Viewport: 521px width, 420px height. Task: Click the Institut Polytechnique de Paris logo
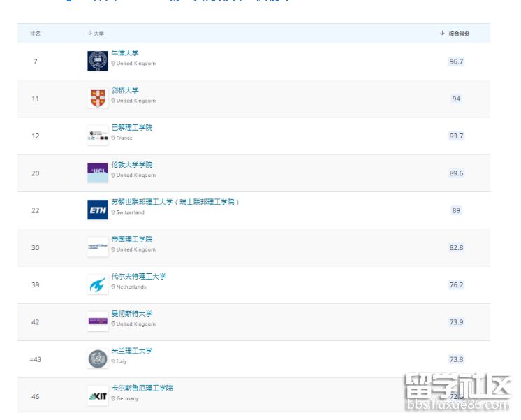pos(97,136)
